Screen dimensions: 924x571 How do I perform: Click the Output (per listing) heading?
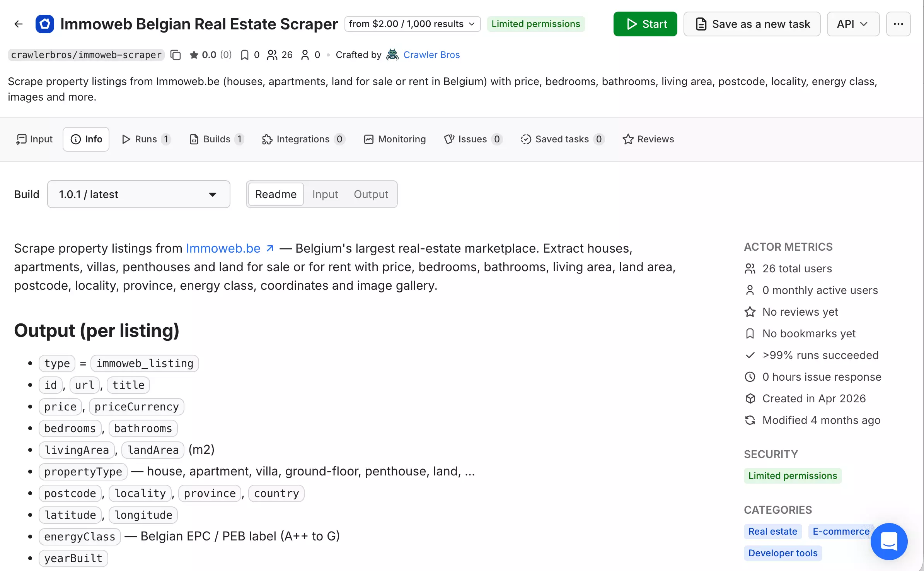tap(97, 330)
